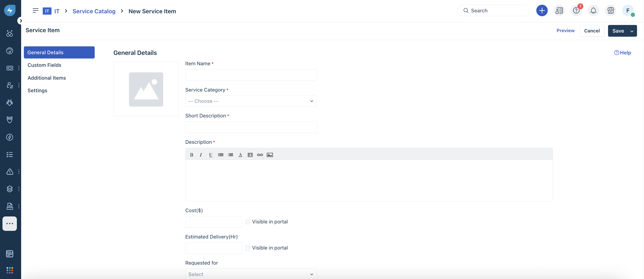Open the marketplace store icon
The height and width of the screenshot is (279, 644).
(x=610, y=11)
